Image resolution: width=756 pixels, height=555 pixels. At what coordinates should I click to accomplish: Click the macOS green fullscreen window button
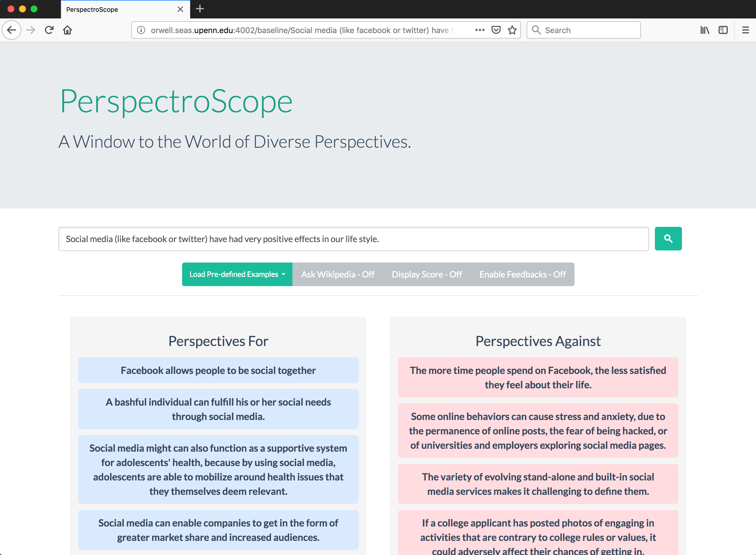34,9
